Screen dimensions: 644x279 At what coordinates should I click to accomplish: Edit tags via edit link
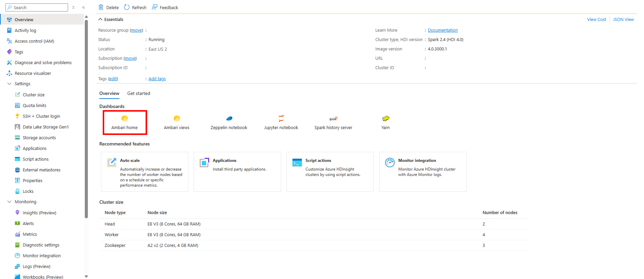click(113, 78)
